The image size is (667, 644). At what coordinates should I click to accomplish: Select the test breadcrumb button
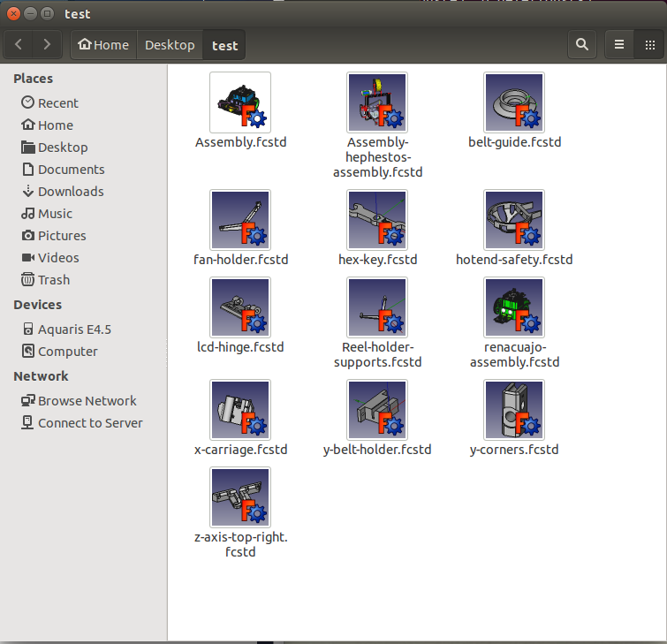pyautogui.click(x=224, y=45)
